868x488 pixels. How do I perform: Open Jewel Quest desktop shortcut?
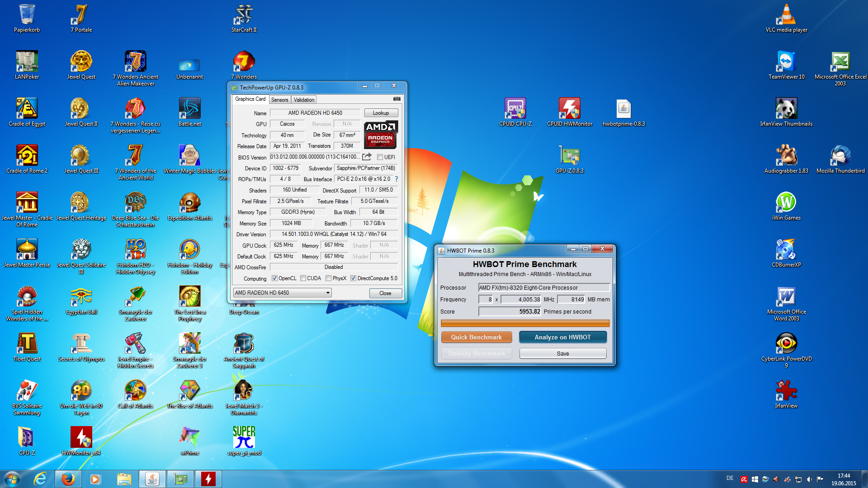(81, 65)
